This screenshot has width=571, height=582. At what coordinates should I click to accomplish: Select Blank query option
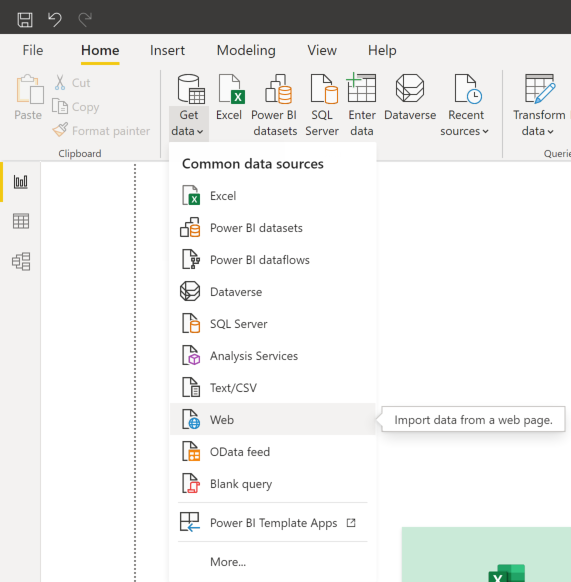click(x=273, y=484)
